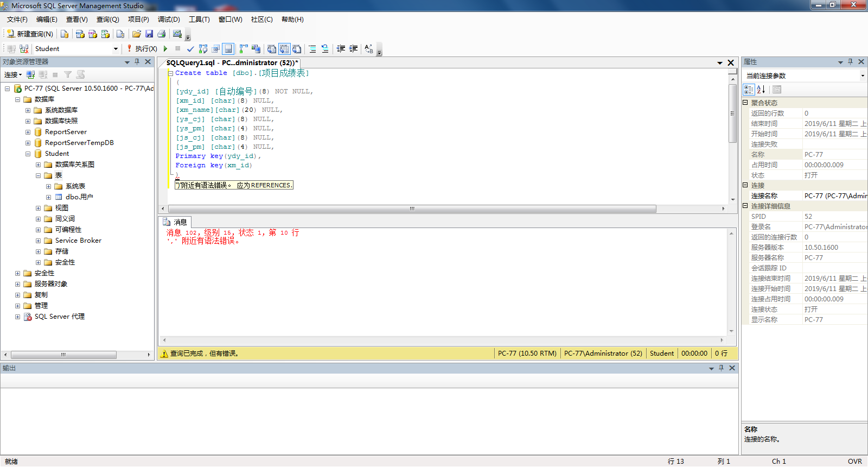
Task: Open the Connect (连接) dropdown in Object Explorer
Action: click(13, 75)
